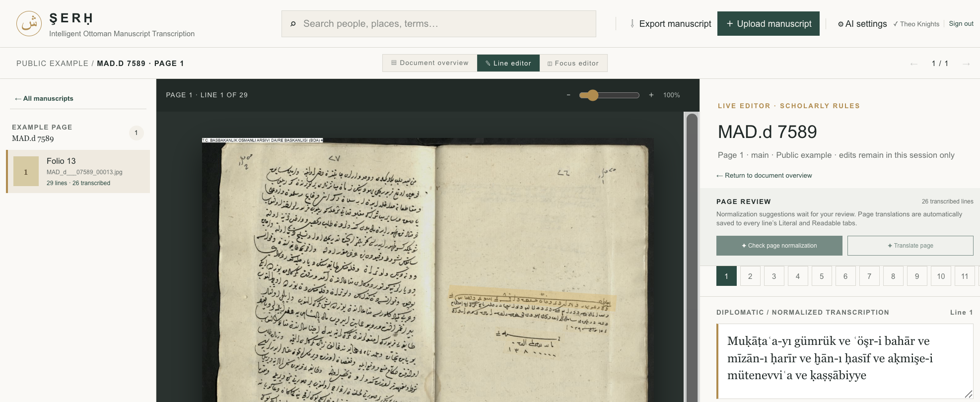Click Upload manuscript button
Screen dimensions: 980x402
[769, 24]
